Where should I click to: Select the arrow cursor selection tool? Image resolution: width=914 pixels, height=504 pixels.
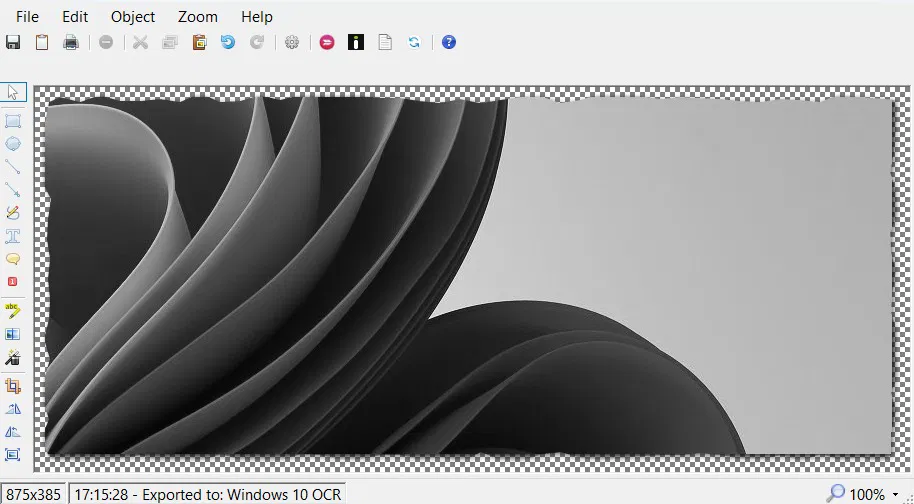coord(13,92)
